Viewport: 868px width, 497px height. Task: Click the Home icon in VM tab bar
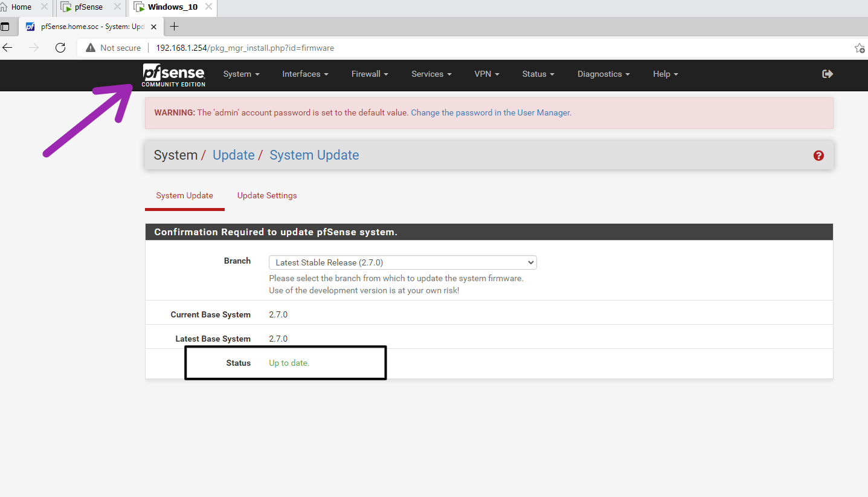coord(5,7)
